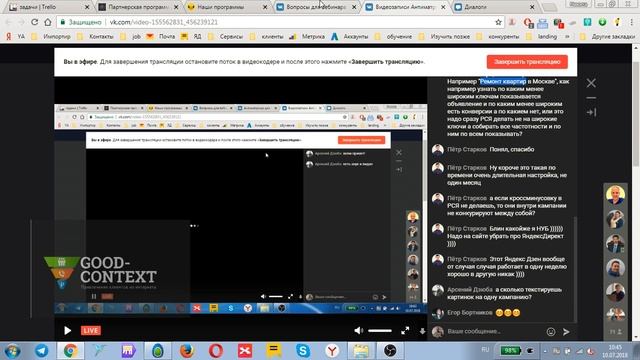Click the red LIVE badge
640x360 pixels.
tap(91, 330)
